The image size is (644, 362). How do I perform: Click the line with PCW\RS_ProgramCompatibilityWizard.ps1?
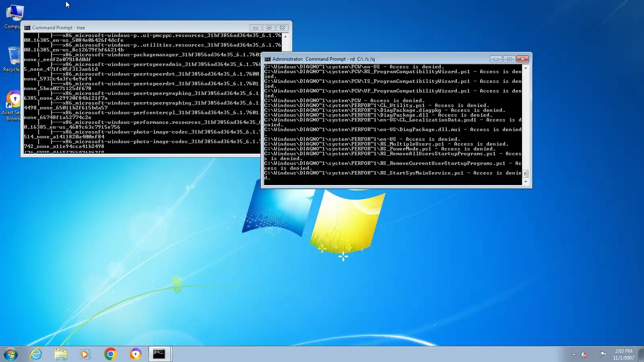393,74
